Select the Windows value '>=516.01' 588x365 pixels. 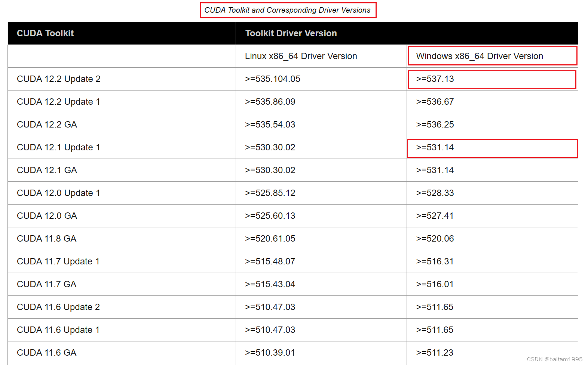[435, 284]
